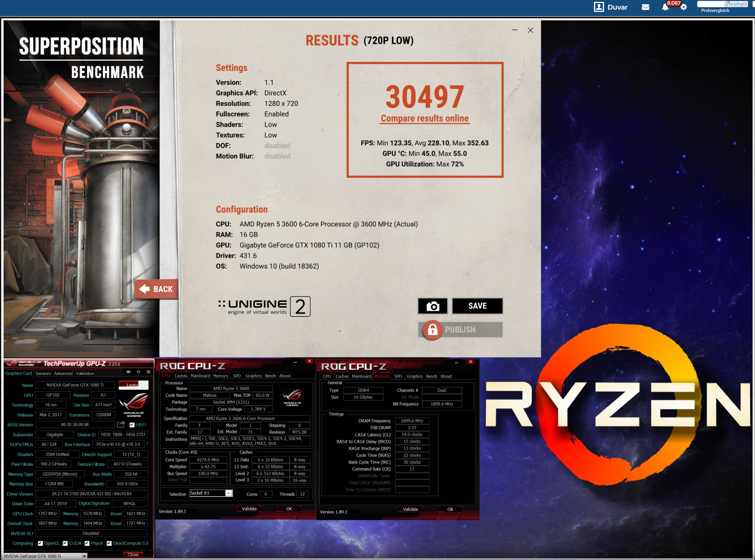Open the notifications bell icon
The image size is (755, 560).
[665, 7]
